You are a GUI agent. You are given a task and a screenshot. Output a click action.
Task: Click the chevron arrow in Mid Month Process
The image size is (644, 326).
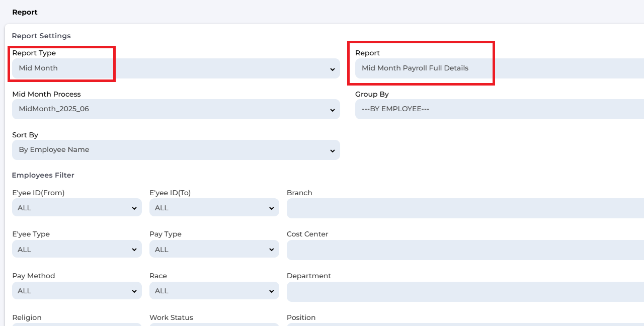pos(332,110)
